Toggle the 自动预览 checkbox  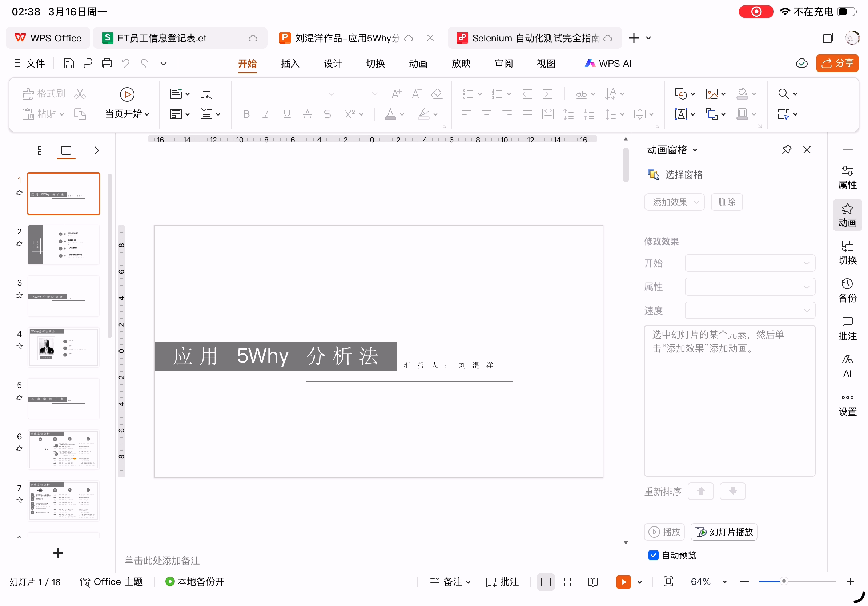click(x=653, y=555)
